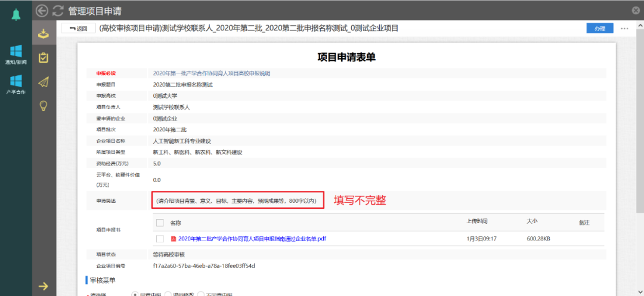Viewport: 644px width, 296px height.
Task: Select the 退回修改 radio option
Action: pyautogui.click(x=168, y=294)
